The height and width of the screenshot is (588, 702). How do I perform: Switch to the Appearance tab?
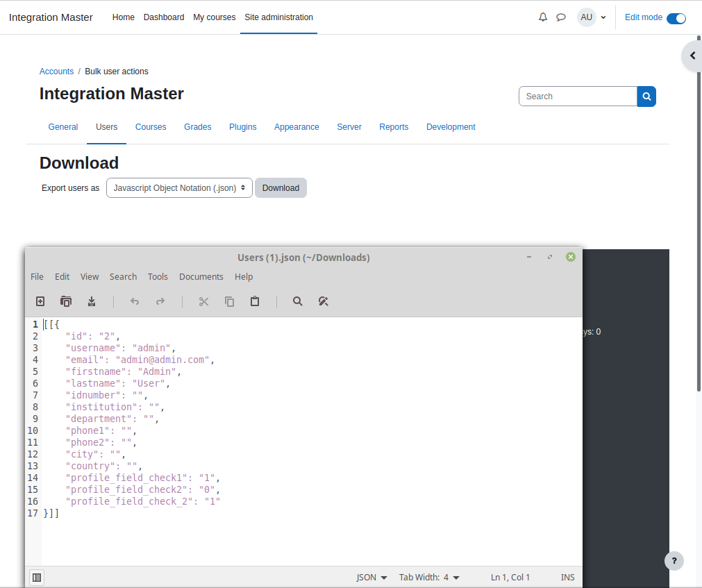296,127
